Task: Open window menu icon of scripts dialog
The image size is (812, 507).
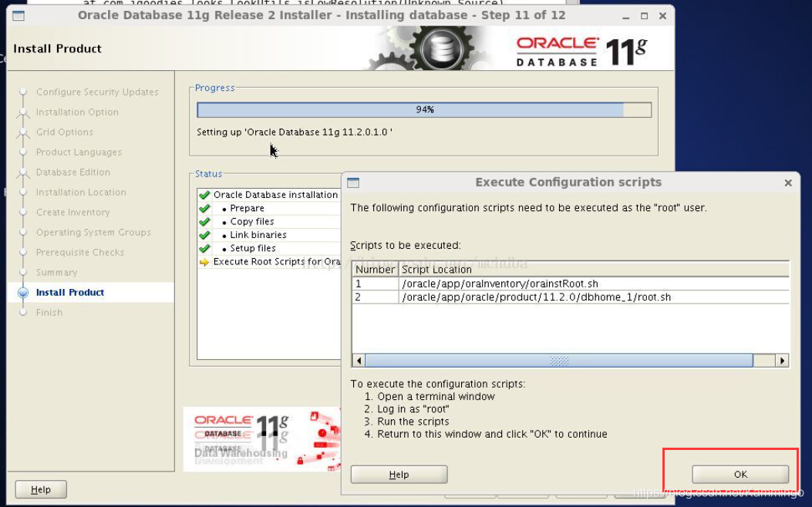Action: tap(353, 183)
